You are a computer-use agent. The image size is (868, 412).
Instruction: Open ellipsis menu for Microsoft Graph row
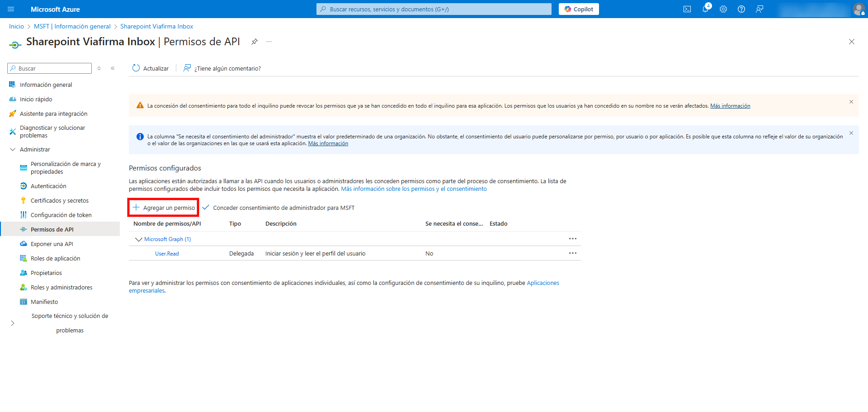tap(573, 238)
